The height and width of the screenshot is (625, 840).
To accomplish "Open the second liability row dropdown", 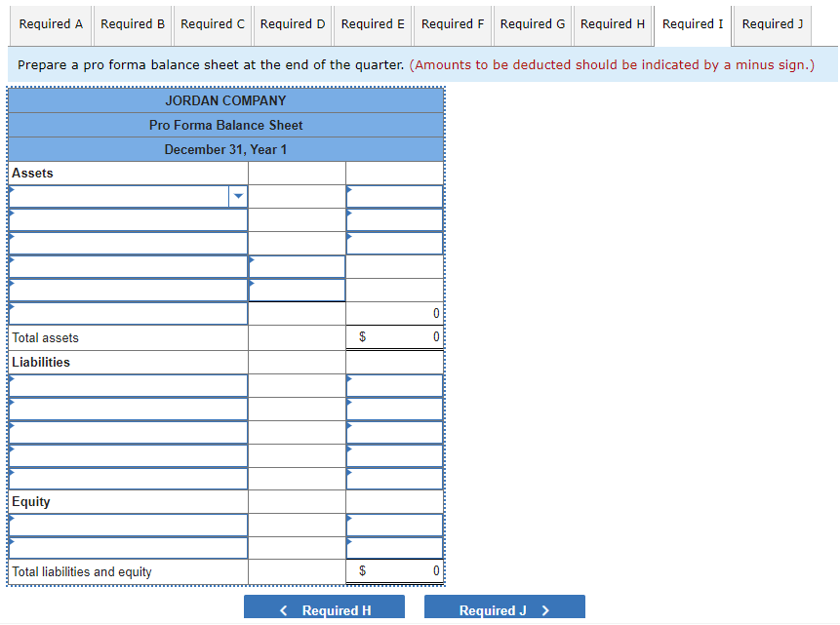I will (127, 407).
